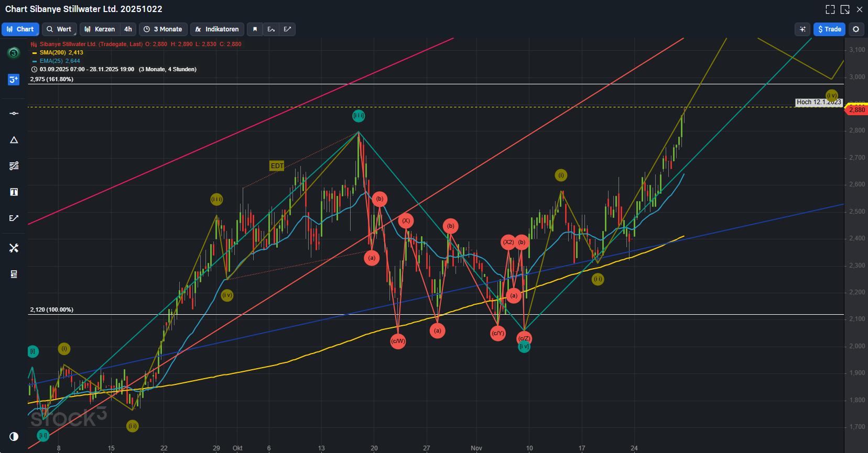This screenshot has height=453, width=868.
Task: Toggle the stock3 plus blue icon
Action: 14,80
